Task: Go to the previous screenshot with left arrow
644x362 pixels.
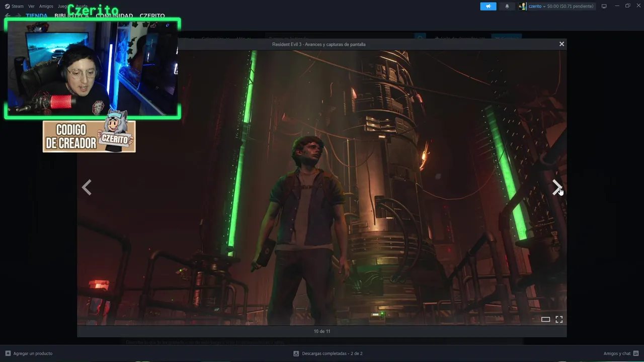Action: [x=87, y=188]
